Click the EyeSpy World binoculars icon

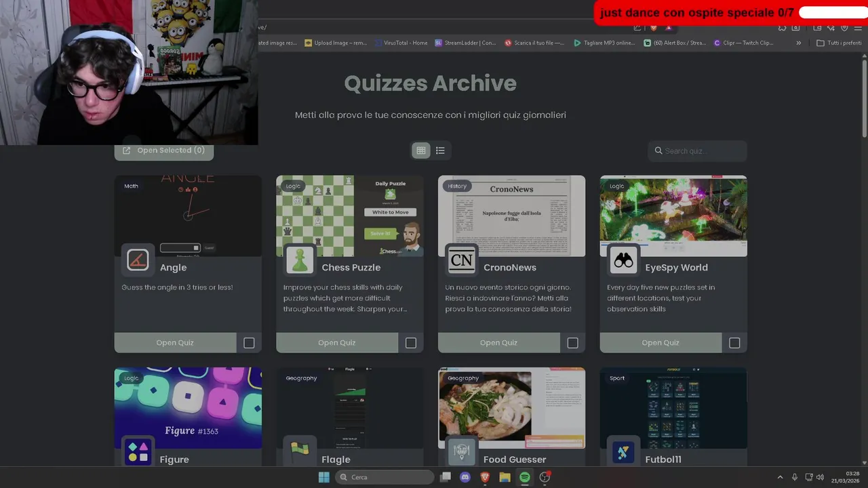tap(623, 260)
